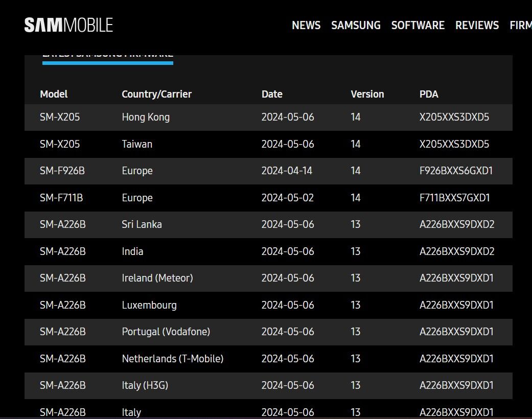Click date in Luxembourg row
This screenshot has height=419, width=532.
coord(288,305)
